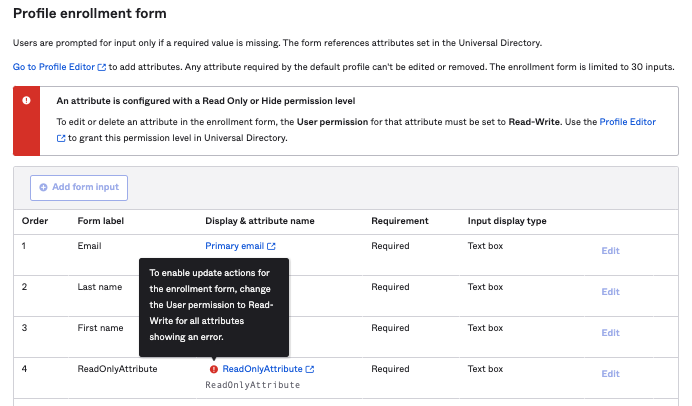
Task: Select the 'Form label' column header
Action: point(101,221)
